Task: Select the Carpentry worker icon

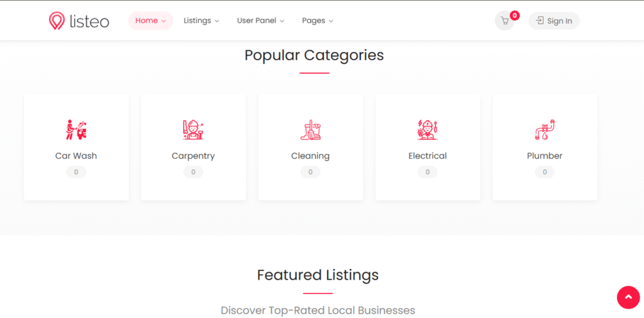Action: [x=193, y=129]
